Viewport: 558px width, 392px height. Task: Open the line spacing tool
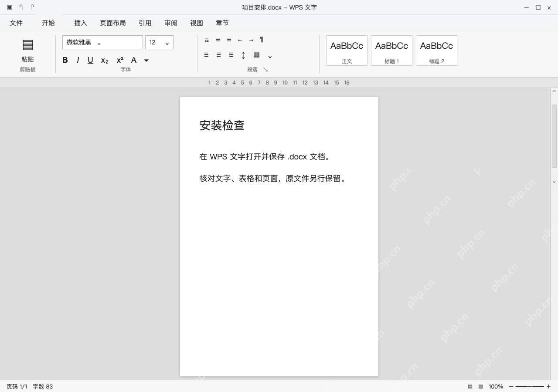pos(243,55)
